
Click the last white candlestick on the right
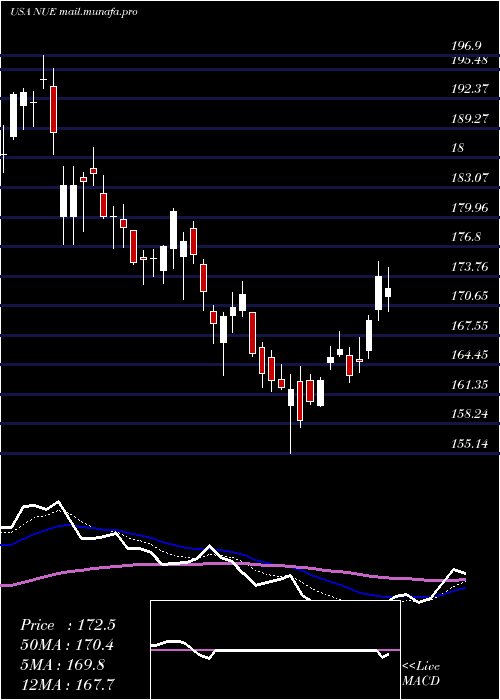(x=388, y=290)
